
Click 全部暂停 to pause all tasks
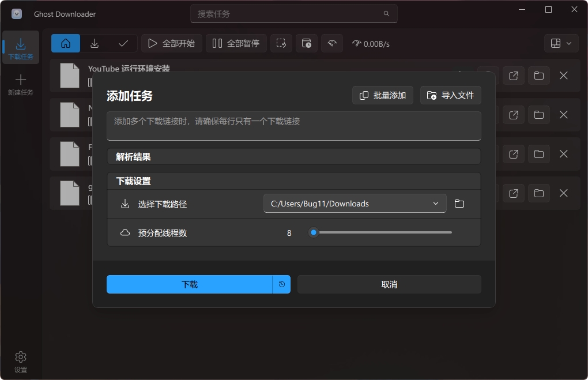tap(236, 43)
